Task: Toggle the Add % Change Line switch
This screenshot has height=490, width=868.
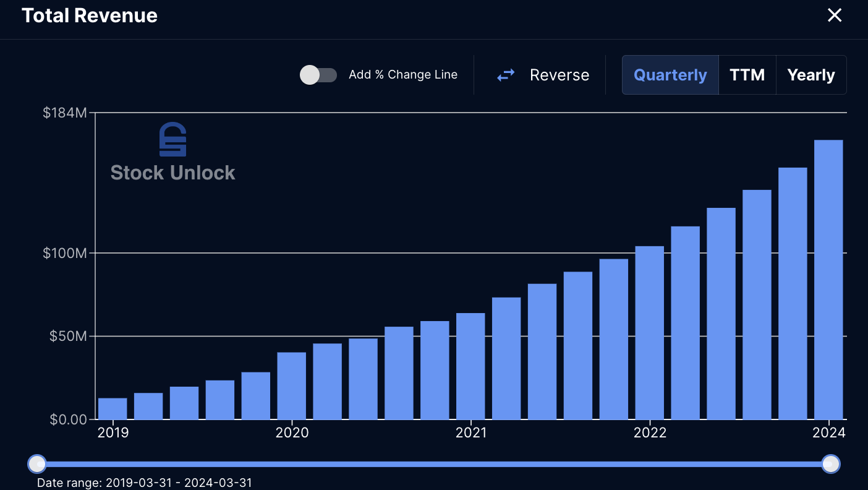Action: coord(318,75)
